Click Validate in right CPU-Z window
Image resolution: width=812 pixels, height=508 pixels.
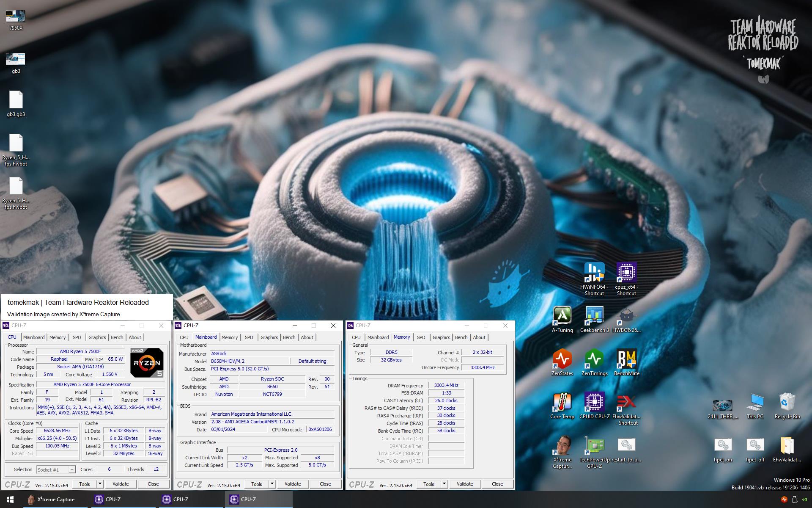(465, 484)
